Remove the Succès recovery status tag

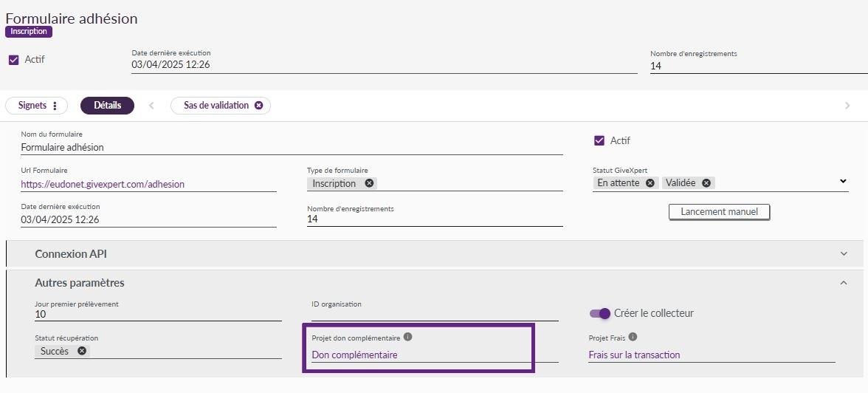click(x=82, y=351)
